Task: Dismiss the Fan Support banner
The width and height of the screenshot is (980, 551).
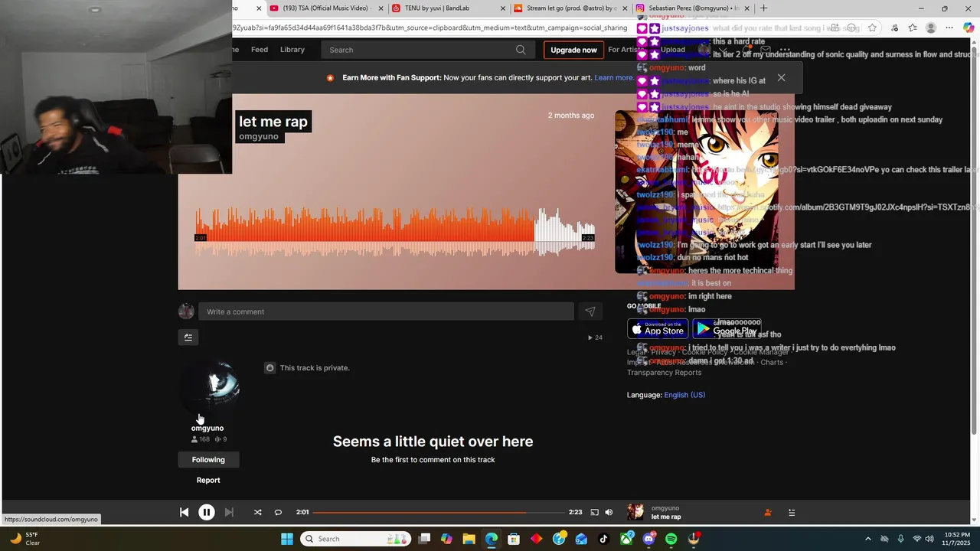Action: coord(781,77)
